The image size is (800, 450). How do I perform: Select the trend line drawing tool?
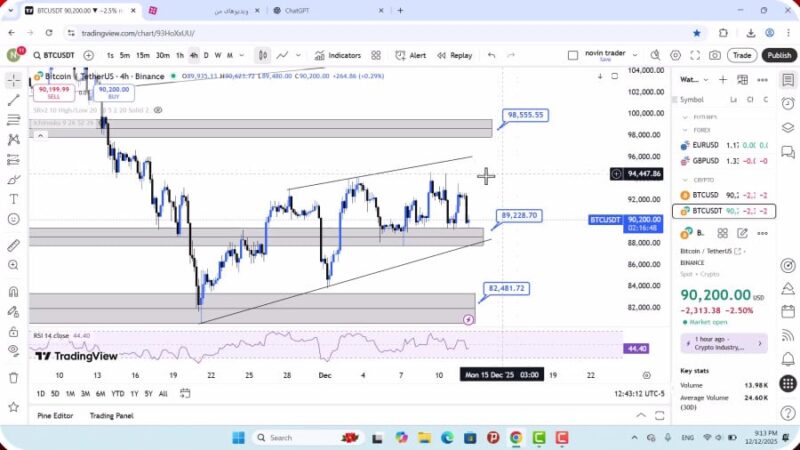pyautogui.click(x=13, y=100)
